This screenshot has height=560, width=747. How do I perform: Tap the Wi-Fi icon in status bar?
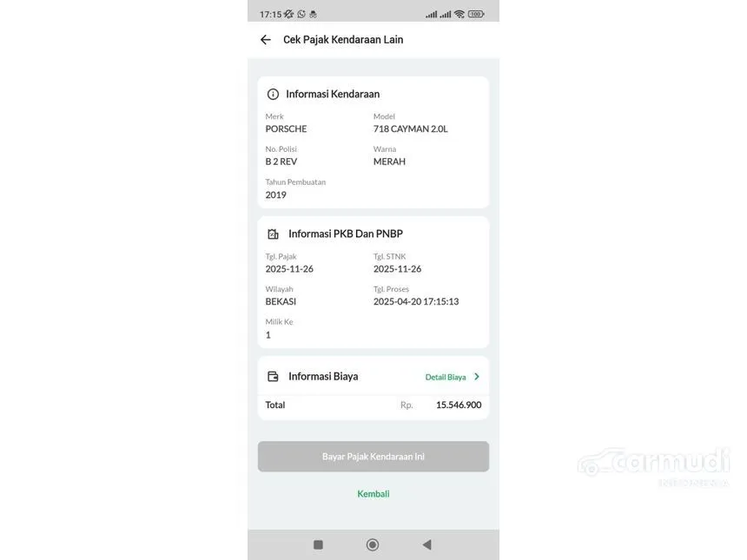click(459, 14)
